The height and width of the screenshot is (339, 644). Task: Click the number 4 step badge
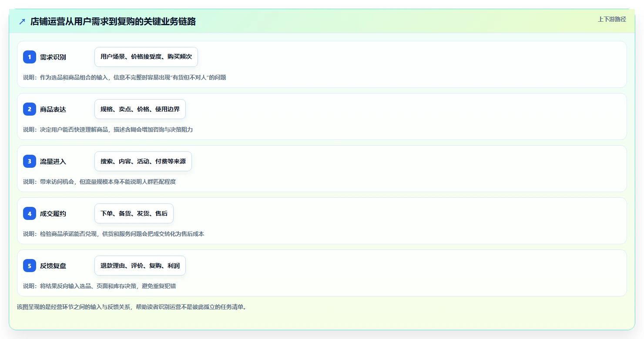[x=30, y=213]
